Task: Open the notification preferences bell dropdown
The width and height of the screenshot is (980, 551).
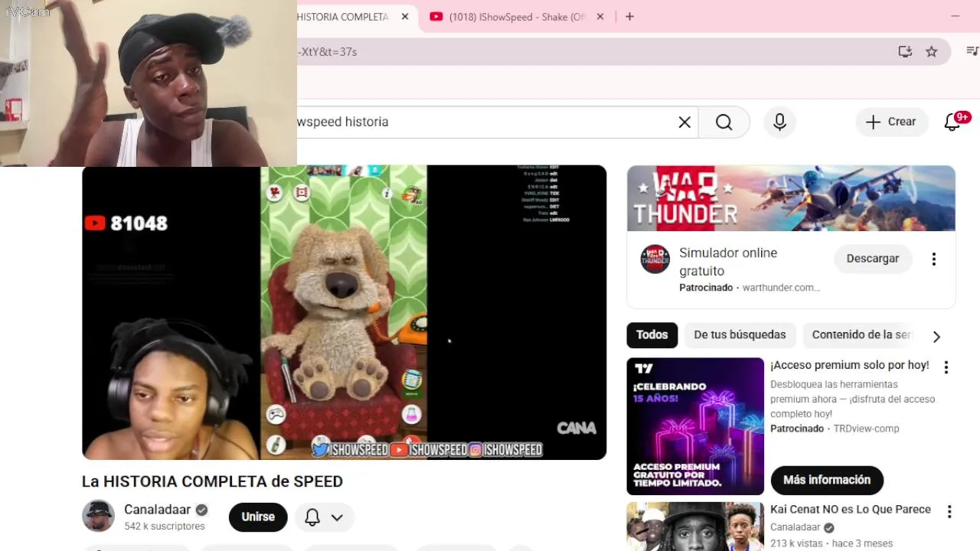Action: click(324, 517)
